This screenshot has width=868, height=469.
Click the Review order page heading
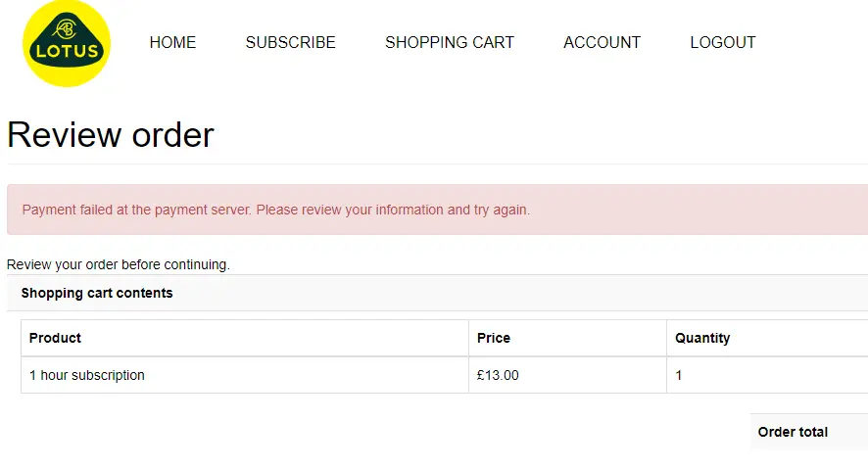point(111,134)
